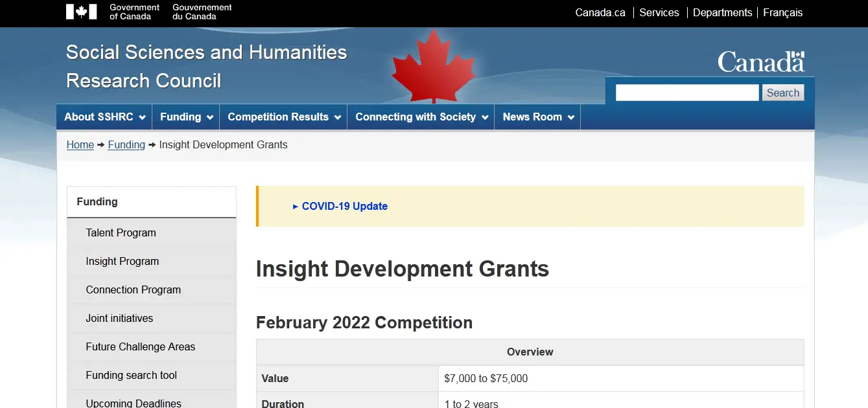The image size is (868, 408).
Task: Open the News Room dropdown menu
Action: pos(538,117)
